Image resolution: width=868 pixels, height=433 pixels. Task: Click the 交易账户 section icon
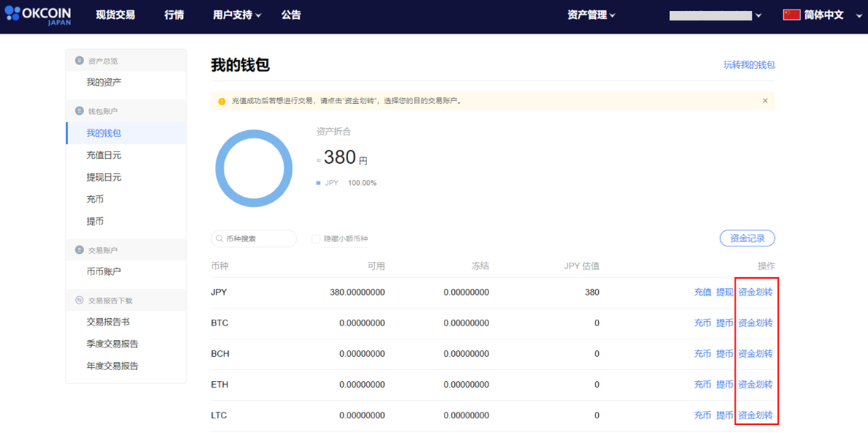(79, 249)
